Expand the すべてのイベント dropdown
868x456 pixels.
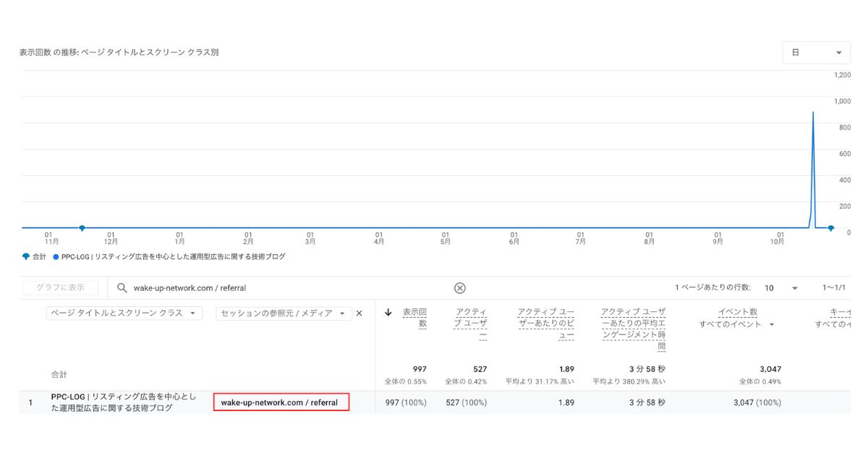click(737, 324)
